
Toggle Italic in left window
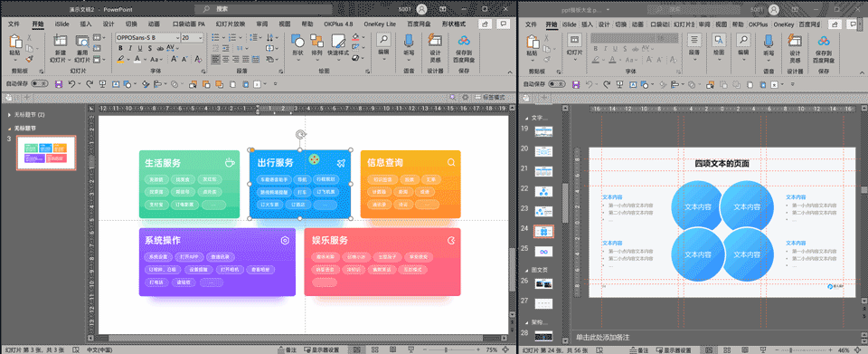[x=130, y=48]
